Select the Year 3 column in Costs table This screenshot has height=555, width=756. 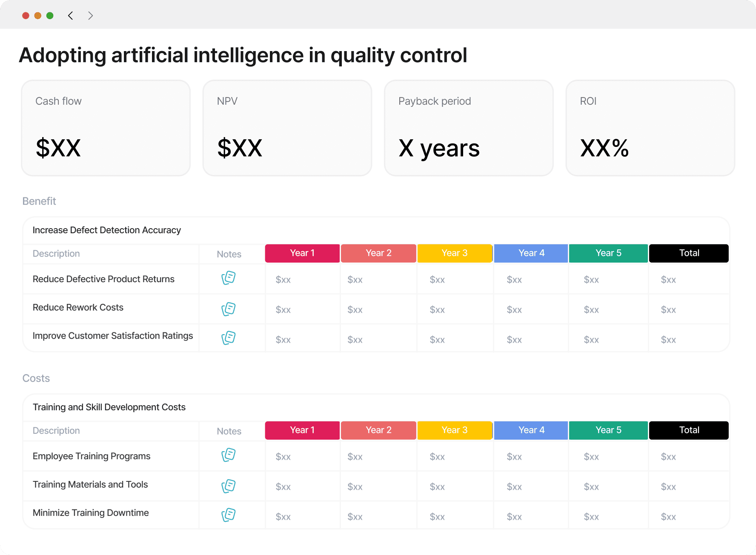[455, 430]
